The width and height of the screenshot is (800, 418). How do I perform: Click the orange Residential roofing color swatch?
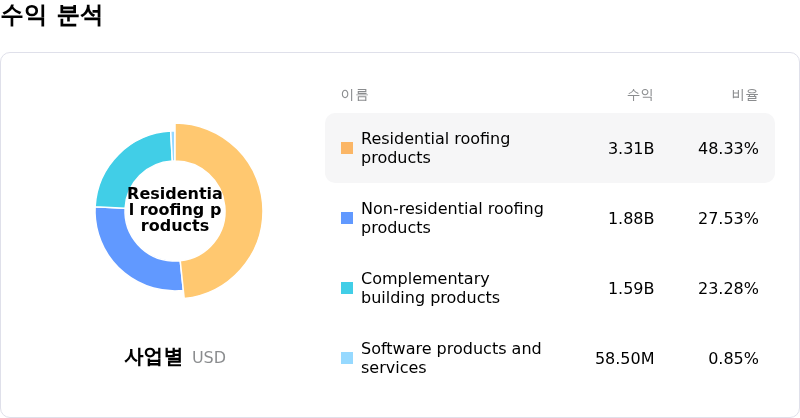tap(347, 148)
